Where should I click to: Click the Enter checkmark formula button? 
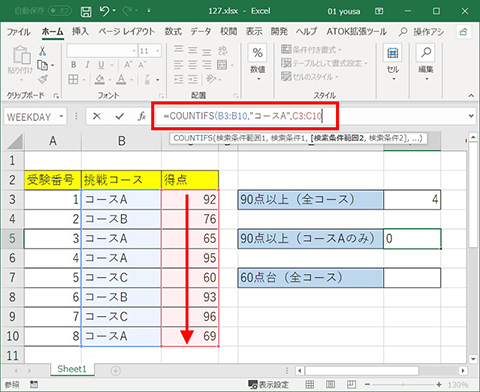119,116
